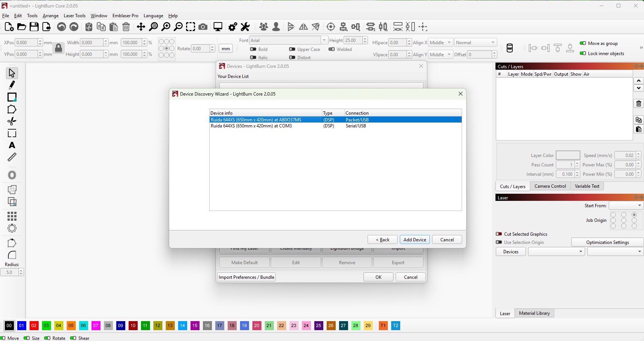Click the Frame Selection dashed square icon
The height and width of the screenshot is (341, 644).
click(x=191, y=27)
